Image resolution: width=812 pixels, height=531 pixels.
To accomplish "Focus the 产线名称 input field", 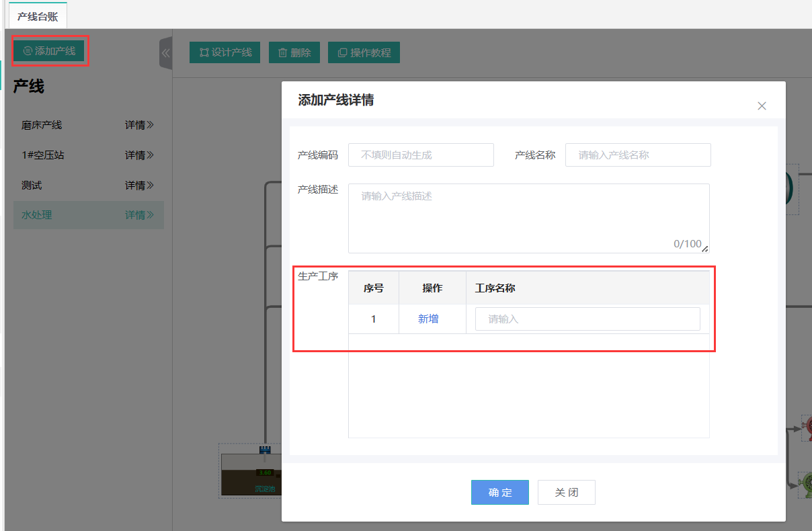I will pos(638,155).
